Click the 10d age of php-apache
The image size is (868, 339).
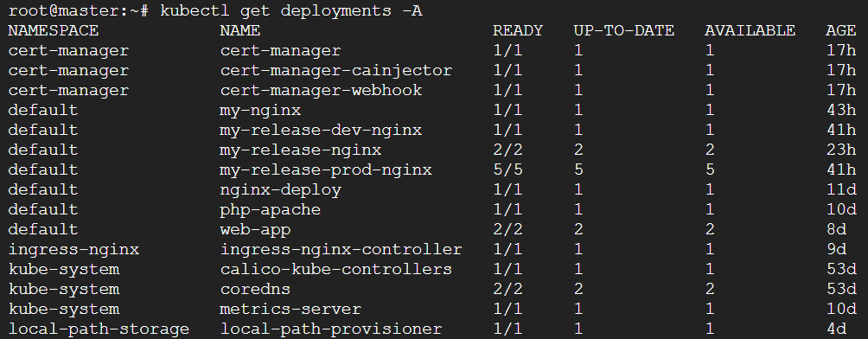[840, 210]
